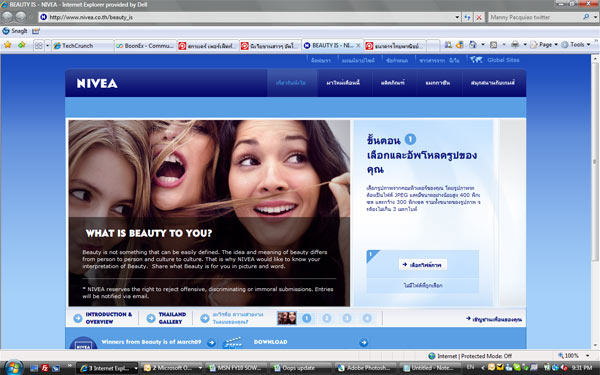Open the Quick Tabs grid icon
This screenshot has width=600, height=375.
pyautogui.click(x=39, y=46)
